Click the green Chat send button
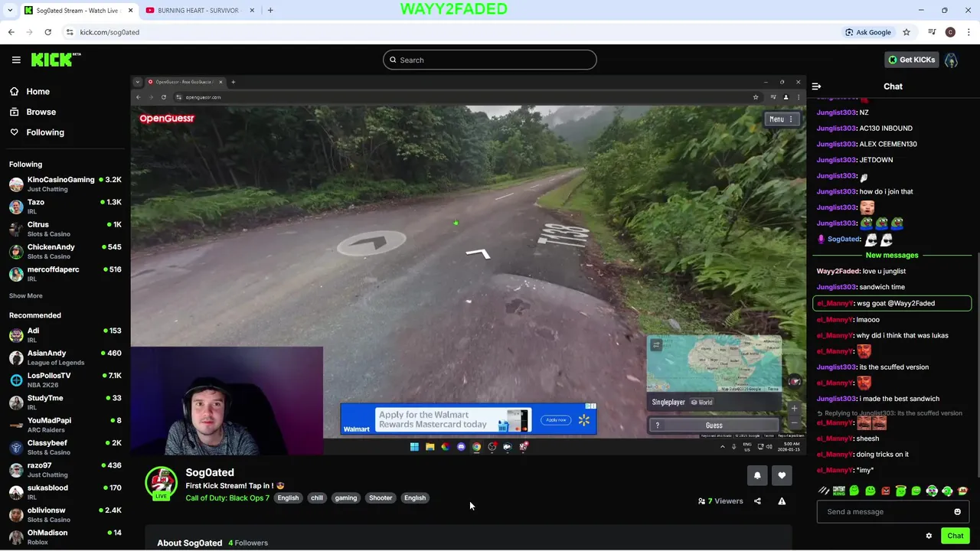This screenshot has height=551, width=980. click(x=955, y=536)
